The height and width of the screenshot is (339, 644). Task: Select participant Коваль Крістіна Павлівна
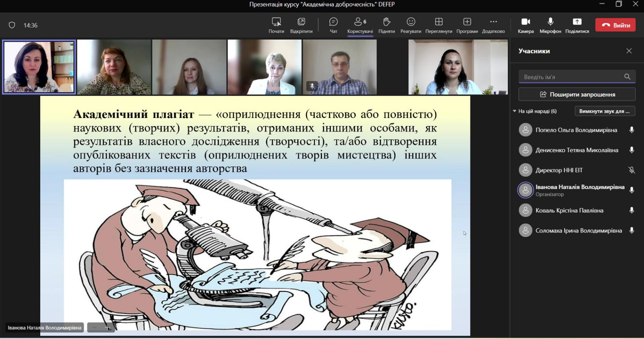(569, 211)
